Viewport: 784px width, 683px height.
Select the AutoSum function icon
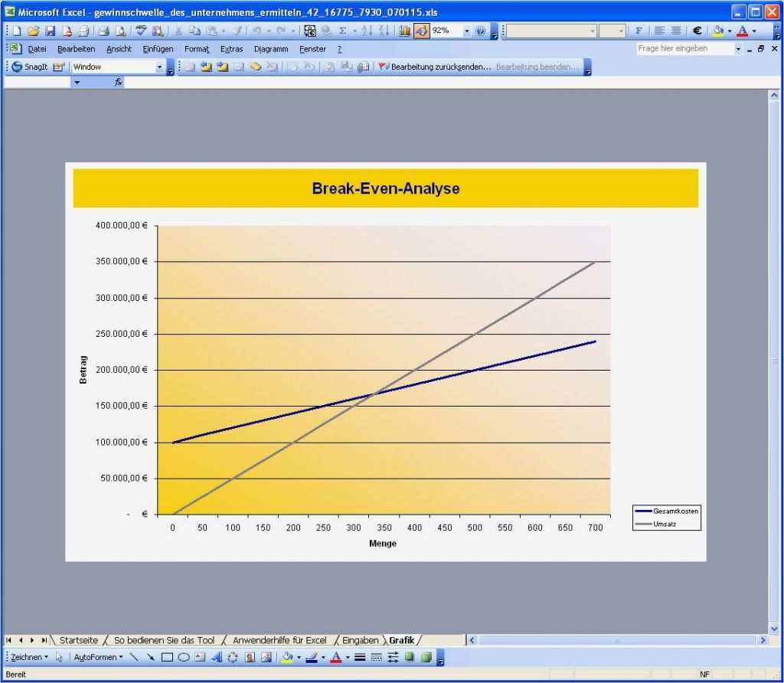[342, 31]
